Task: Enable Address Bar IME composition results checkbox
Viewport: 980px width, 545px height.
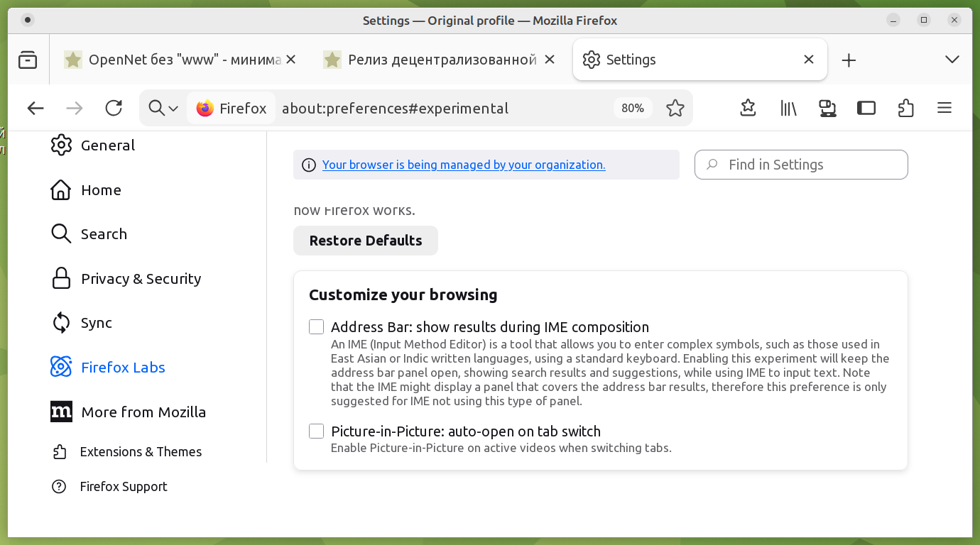Action: click(317, 327)
